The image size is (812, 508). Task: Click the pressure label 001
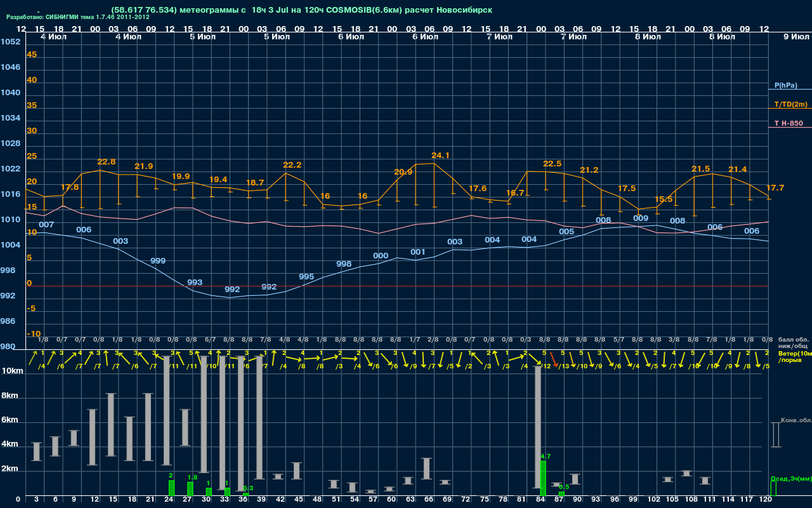(418, 252)
